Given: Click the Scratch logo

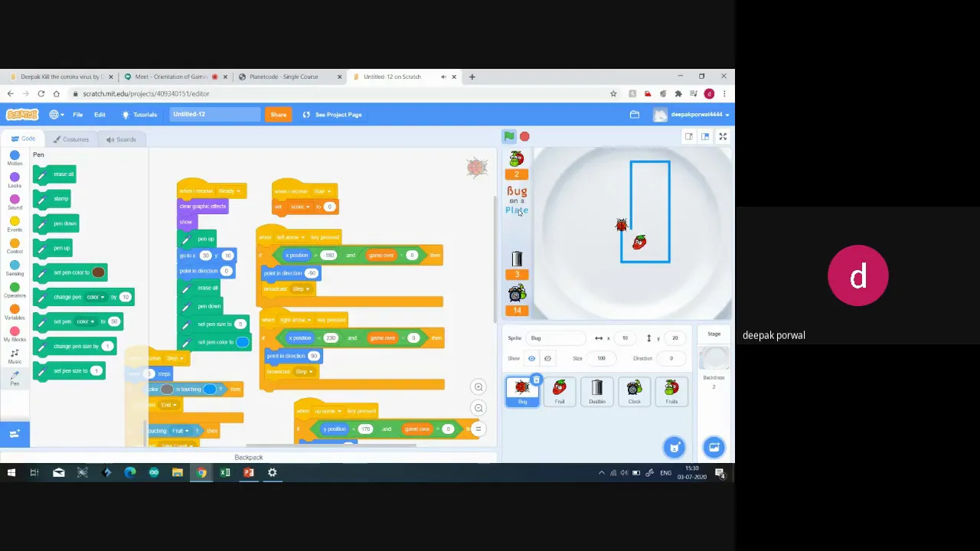Looking at the screenshot, I should click(x=22, y=115).
